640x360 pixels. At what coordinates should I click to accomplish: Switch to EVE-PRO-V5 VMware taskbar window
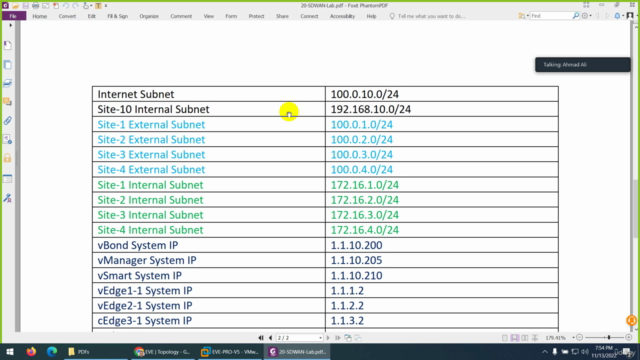(231, 351)
